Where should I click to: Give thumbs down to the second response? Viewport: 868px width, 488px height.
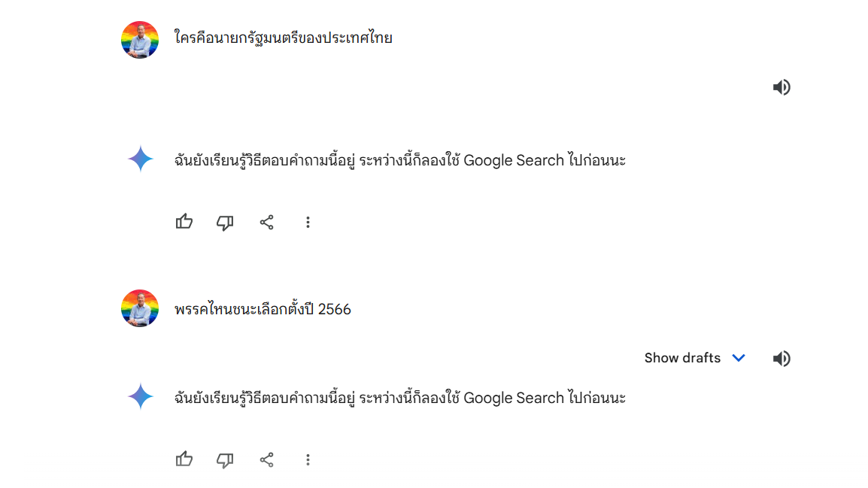(x=225, y=459)
